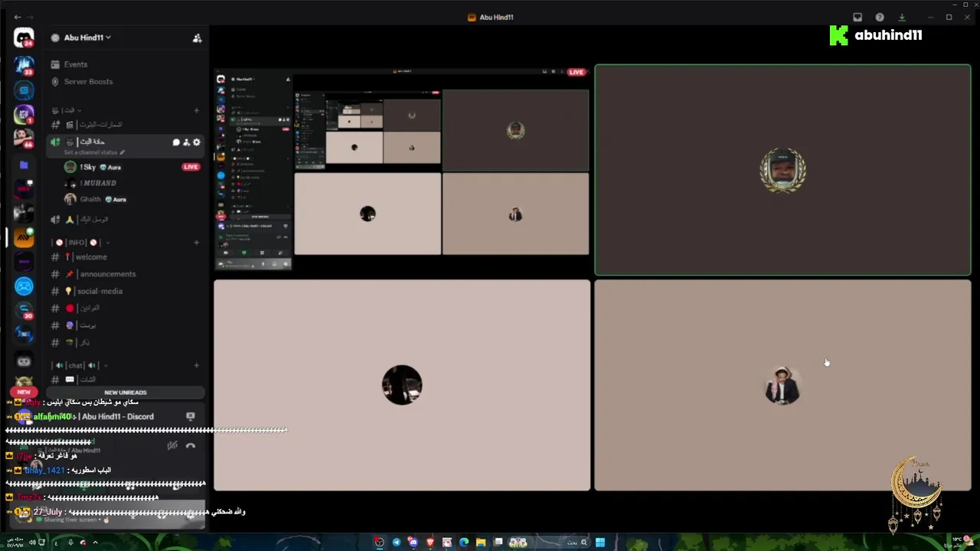Go back with title bar arrow
The image size is (980, 551).
pyautogui.click(x=18, y=17)
